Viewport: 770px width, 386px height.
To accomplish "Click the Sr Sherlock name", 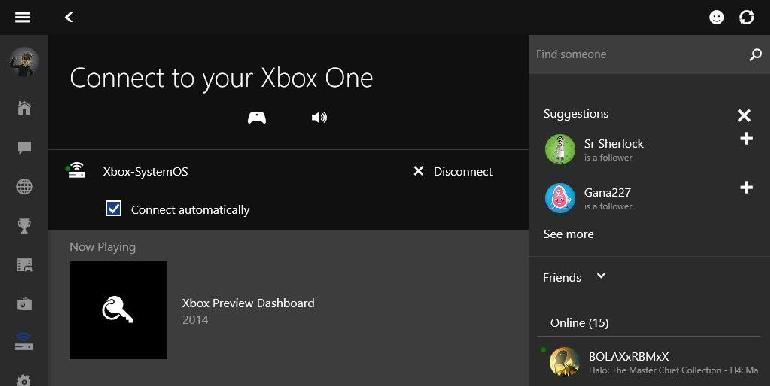I will (614, 144).
